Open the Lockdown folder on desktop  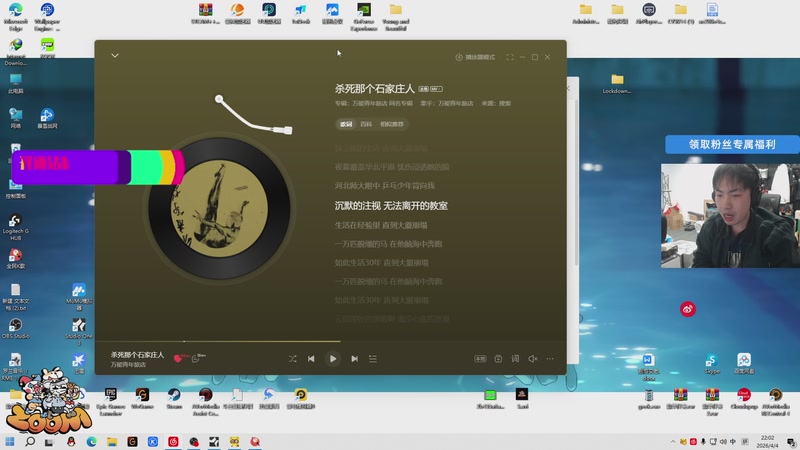[x=617, y=84]
